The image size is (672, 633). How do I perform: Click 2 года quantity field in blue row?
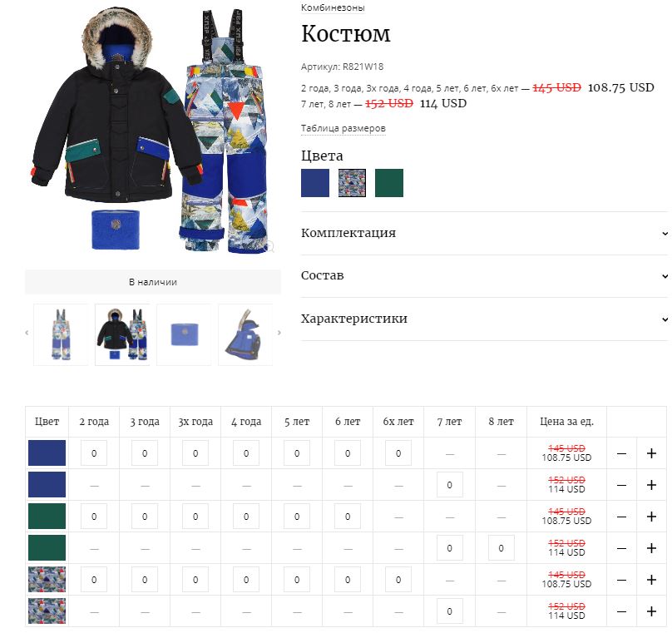[x=94, y=453]
